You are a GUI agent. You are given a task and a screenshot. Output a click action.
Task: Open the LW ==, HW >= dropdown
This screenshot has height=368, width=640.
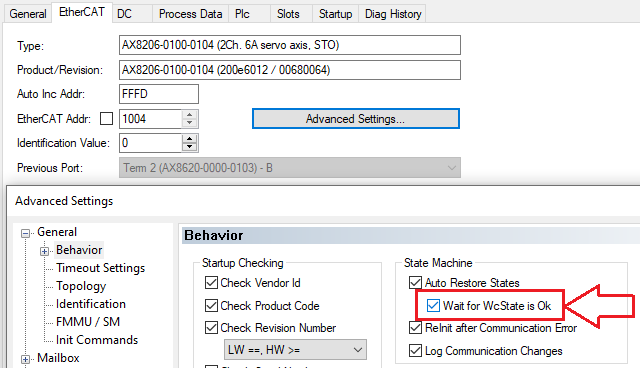(x=295, y=350)
